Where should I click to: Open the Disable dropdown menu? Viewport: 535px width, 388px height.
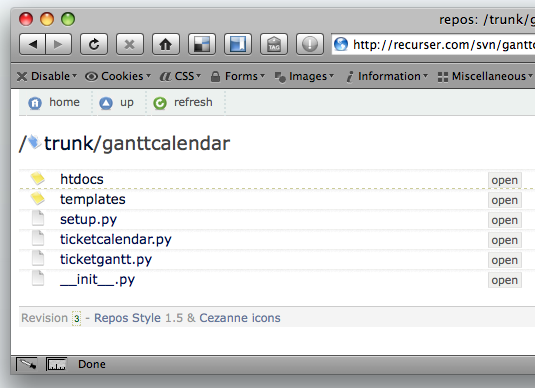click(47, 76)
